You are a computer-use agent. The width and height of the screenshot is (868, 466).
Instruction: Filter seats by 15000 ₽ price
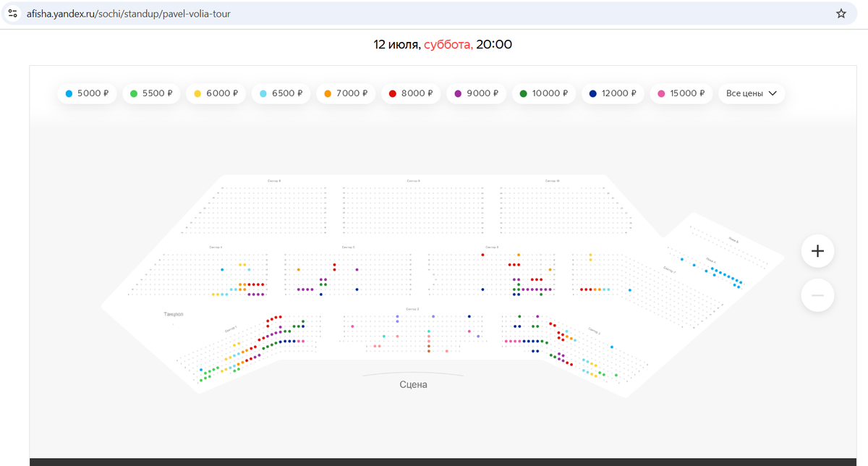pos(681,93)
